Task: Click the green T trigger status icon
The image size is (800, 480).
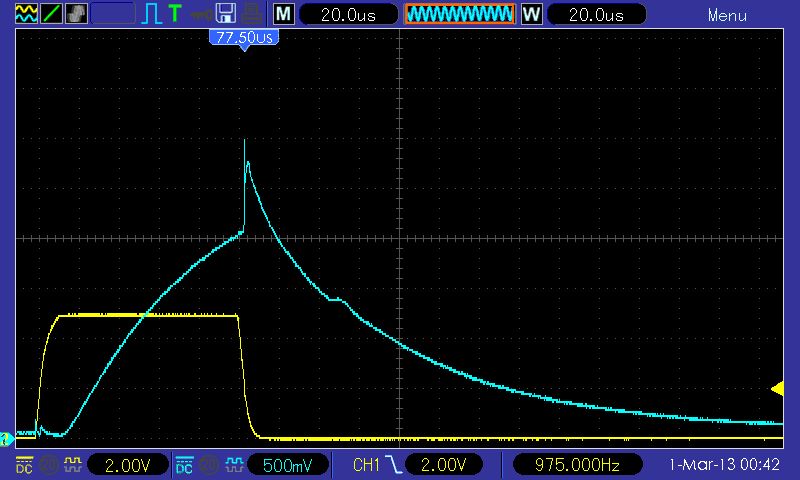Action: pyautogui.click(x=175, y=14)
